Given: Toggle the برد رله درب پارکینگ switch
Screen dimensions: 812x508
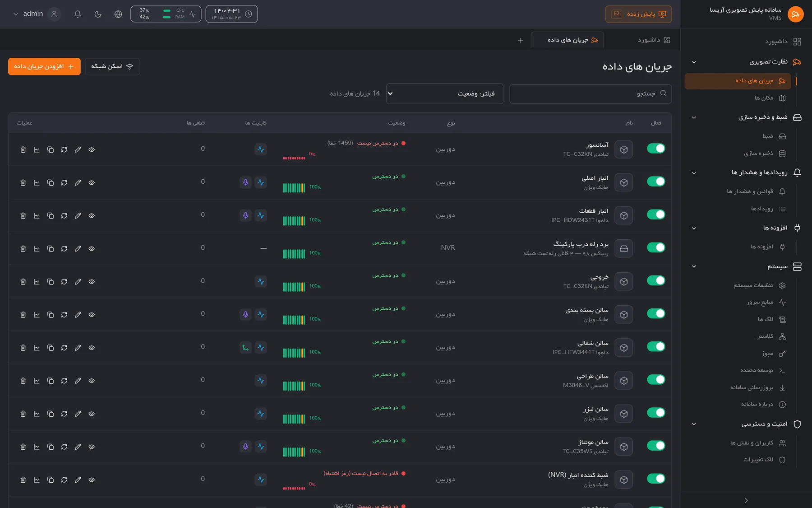Looking at the screenshot, I should click(x=656, y=247).
